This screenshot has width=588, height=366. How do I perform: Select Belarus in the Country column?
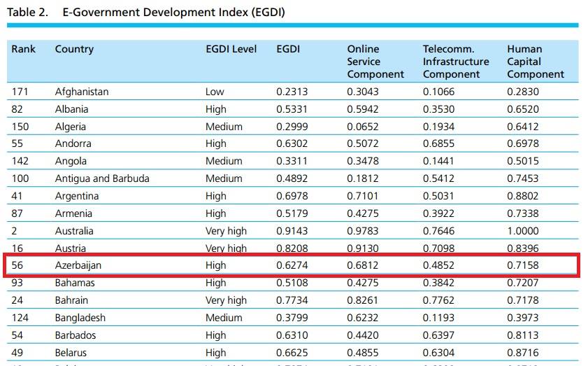click(73, 353)
